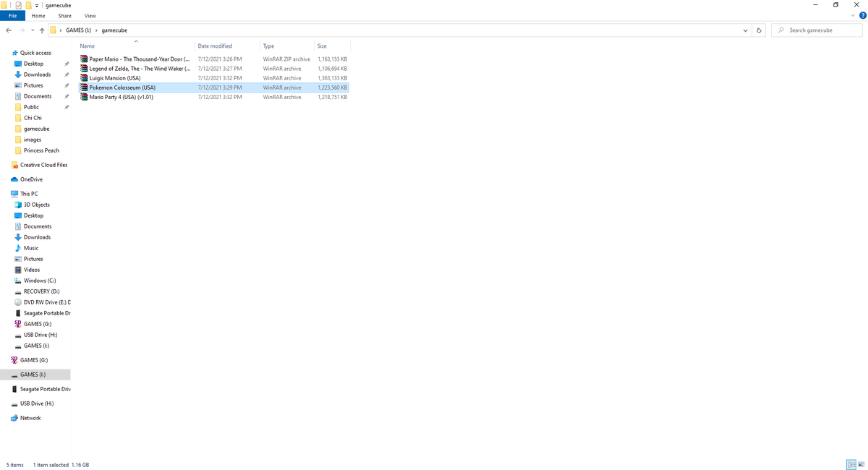Screen dimensions: 868x470
Task: Click the WinRAR icon of Luigis Mansion
Action: coord(84,78)
